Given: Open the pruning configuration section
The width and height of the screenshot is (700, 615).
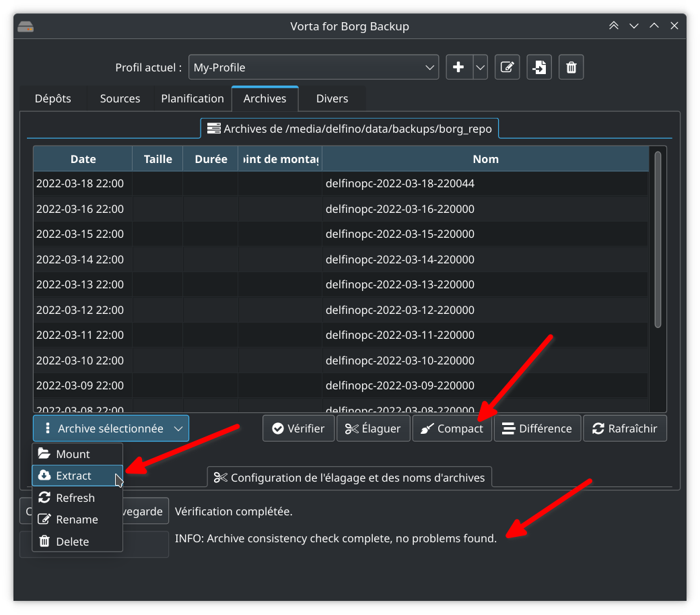Looking at the screenshot, I should [349, 477].
